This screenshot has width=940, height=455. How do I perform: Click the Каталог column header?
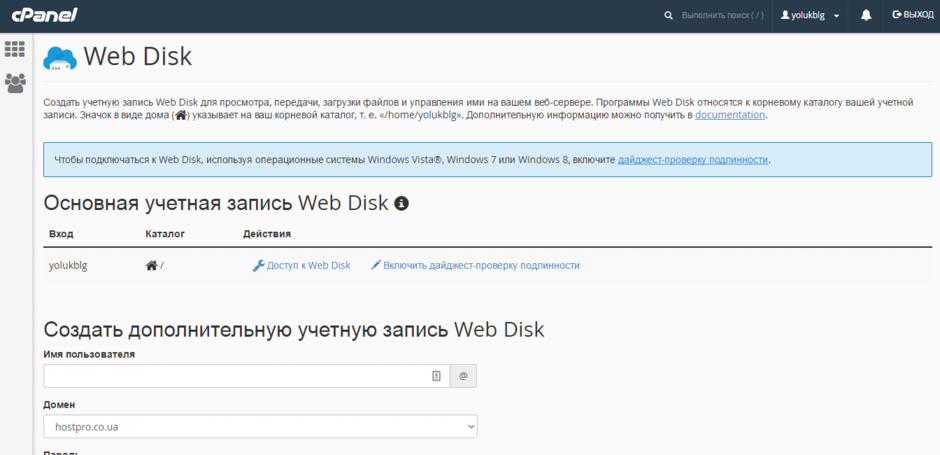pos(165,234)
